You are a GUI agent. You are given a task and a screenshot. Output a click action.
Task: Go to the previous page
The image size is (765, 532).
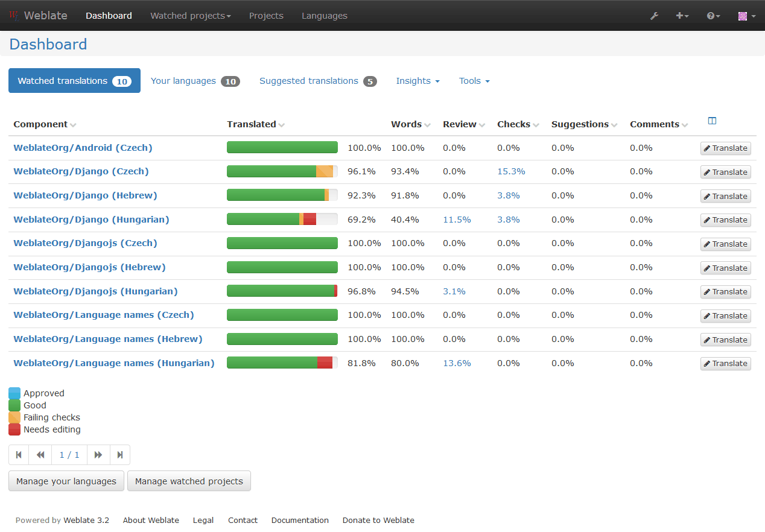coord(40,455)
